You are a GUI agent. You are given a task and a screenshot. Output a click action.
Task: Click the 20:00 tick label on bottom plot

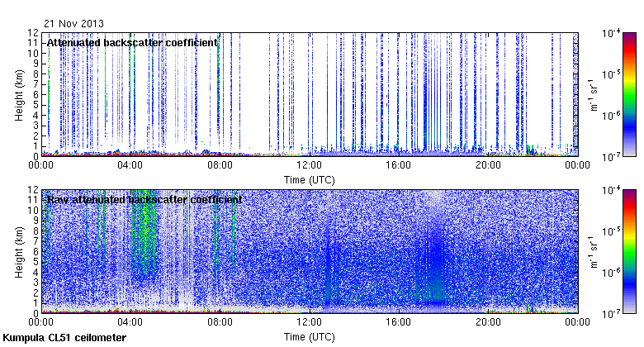488,322
